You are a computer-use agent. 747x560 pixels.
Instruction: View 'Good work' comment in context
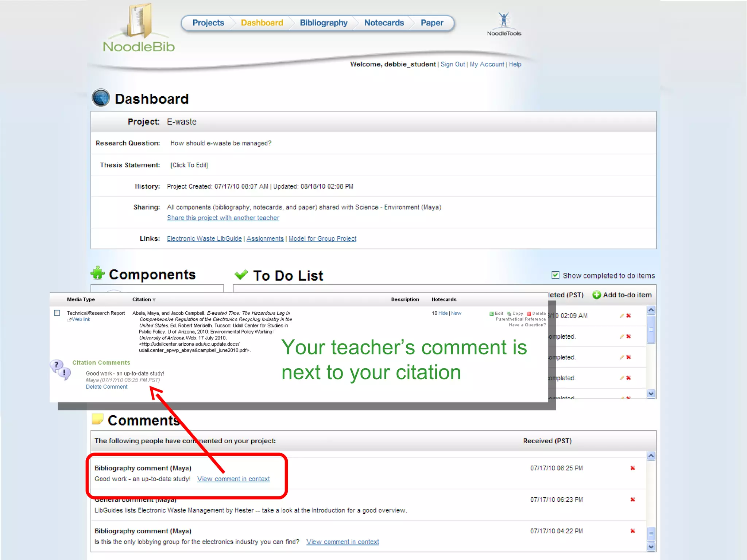click(x=233, y=479)
